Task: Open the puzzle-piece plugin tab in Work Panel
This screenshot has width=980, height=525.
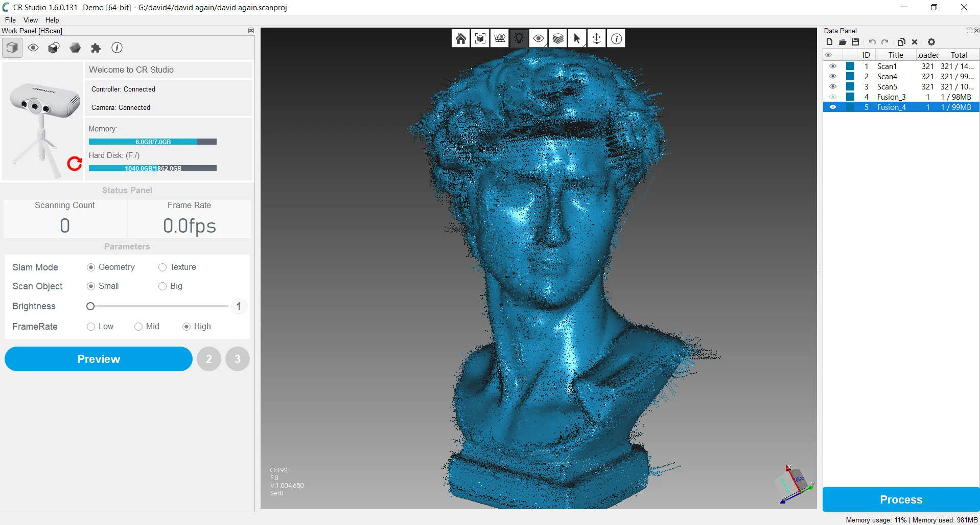Action: 96,48
